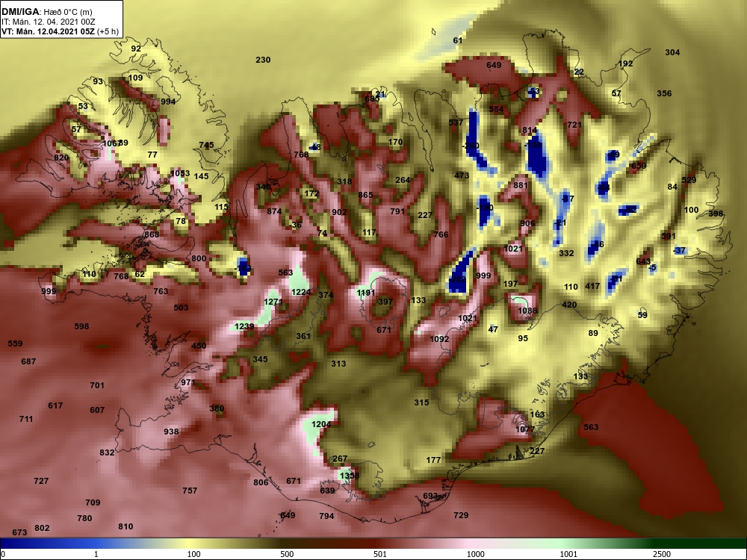
Task: Select the map value 315
Action: click(x=421, y=403)
